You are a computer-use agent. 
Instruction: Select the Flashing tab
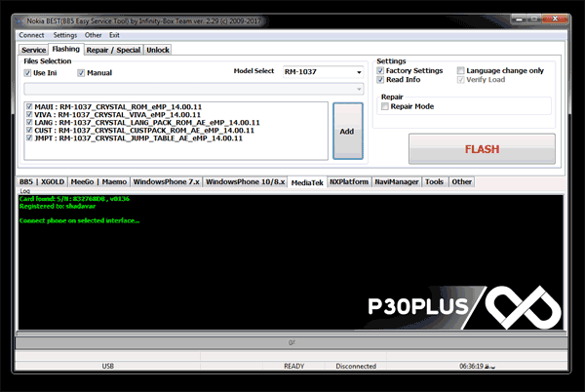tap(66, 49)
